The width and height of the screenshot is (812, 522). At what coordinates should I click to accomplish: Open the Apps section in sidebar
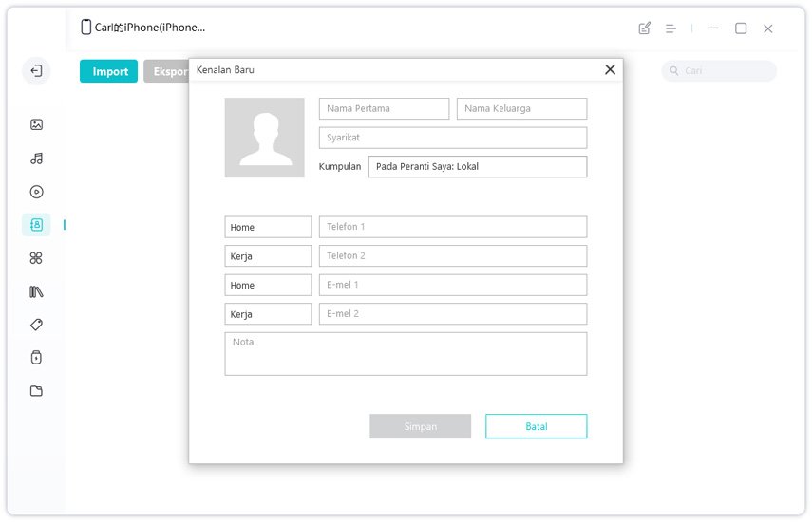[x=36, y=258]
